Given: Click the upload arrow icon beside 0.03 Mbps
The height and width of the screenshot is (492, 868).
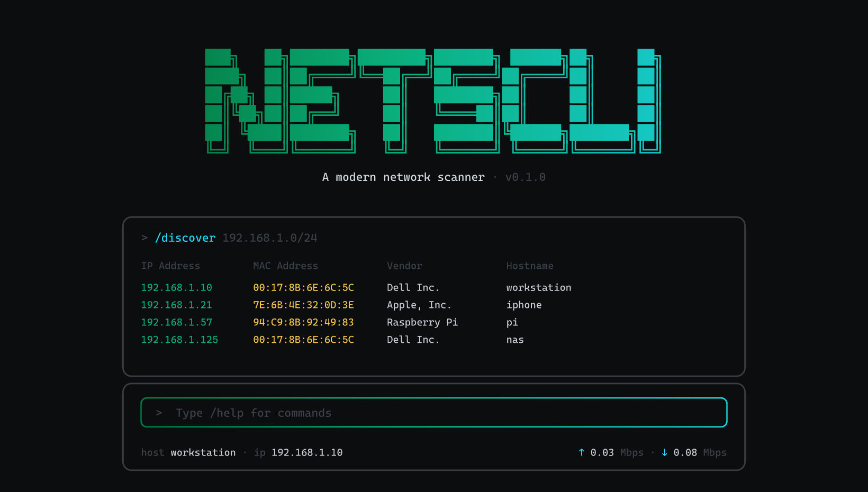Looking at the screenshot, I should pyautogui.click(x=581, y=452).
